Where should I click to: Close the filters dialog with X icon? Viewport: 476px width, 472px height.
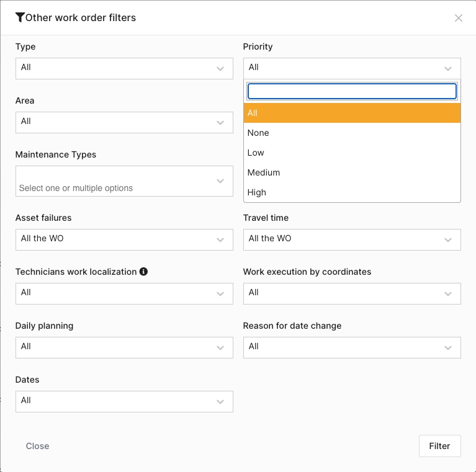pyautogui.click(x=459, y=18)
